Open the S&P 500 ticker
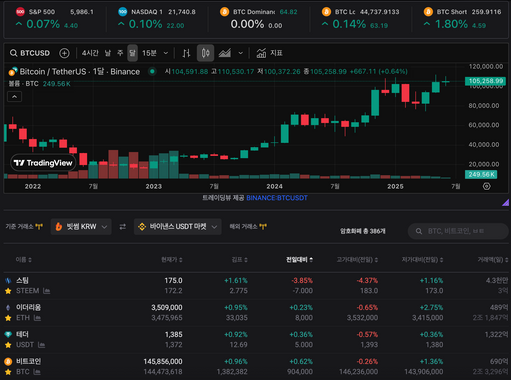 pos(55,18)
